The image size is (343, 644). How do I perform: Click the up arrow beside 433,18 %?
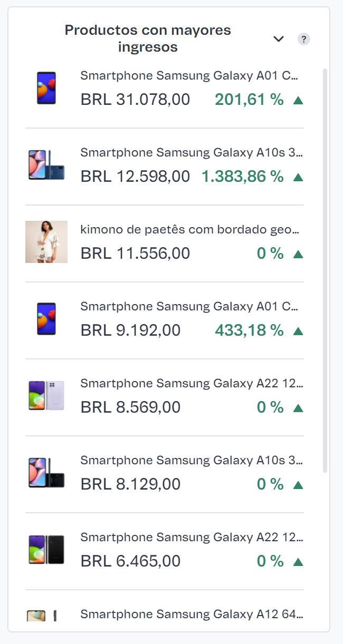(298, 331)
